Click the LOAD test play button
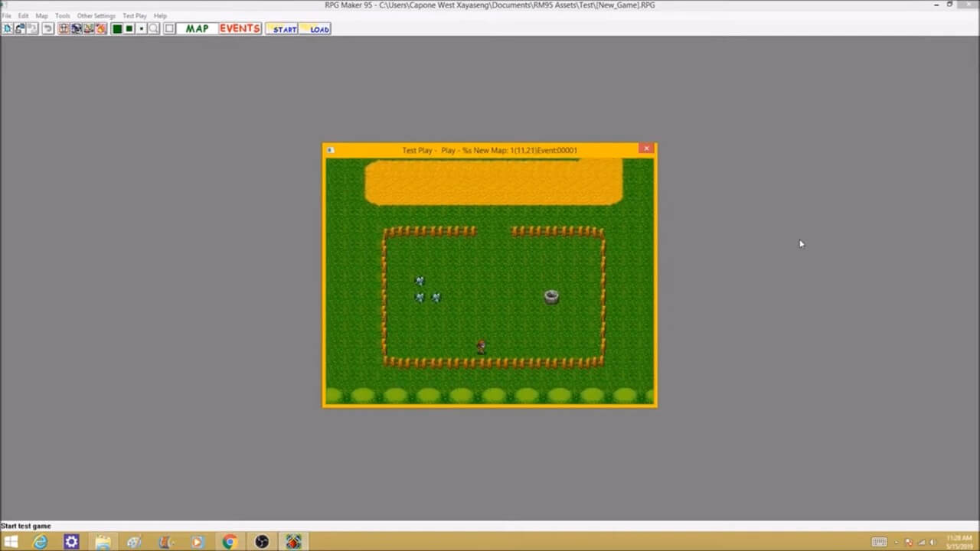Viewport: 980px width, 551px height. pyautogui.click(x=315, y=28)
